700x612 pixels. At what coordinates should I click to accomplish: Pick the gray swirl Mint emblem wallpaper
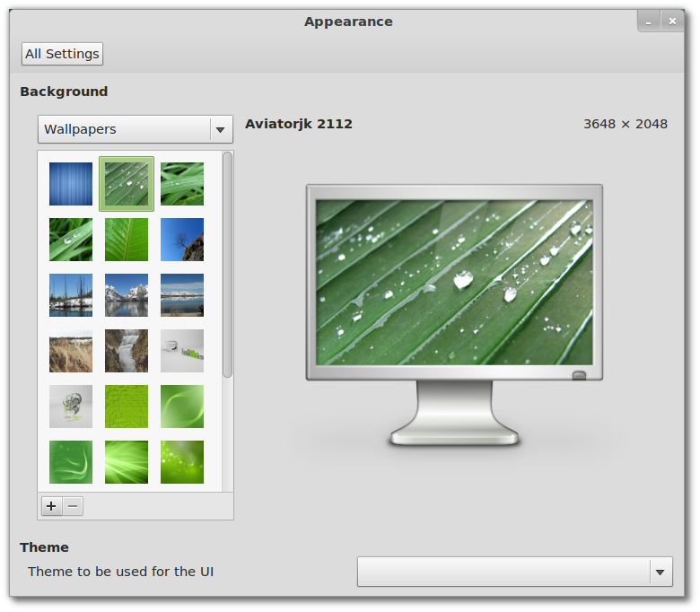click(x=71, y=407)
